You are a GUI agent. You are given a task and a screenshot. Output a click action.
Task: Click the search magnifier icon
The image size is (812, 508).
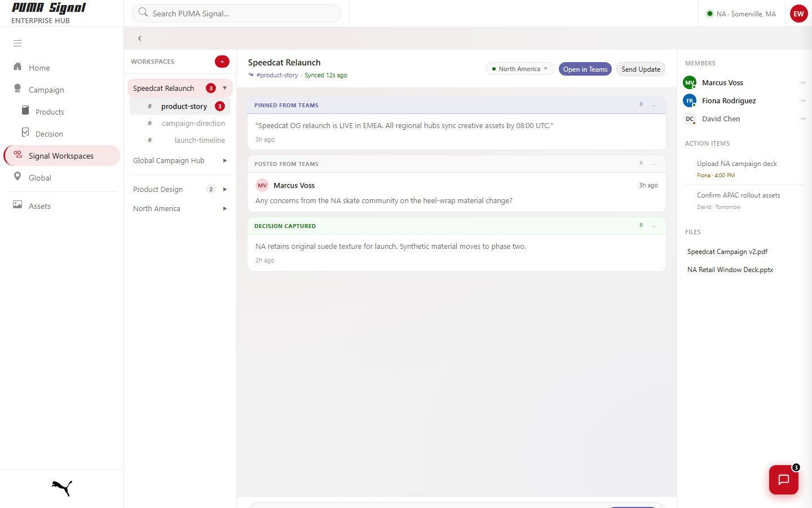[x=143, y=12]
